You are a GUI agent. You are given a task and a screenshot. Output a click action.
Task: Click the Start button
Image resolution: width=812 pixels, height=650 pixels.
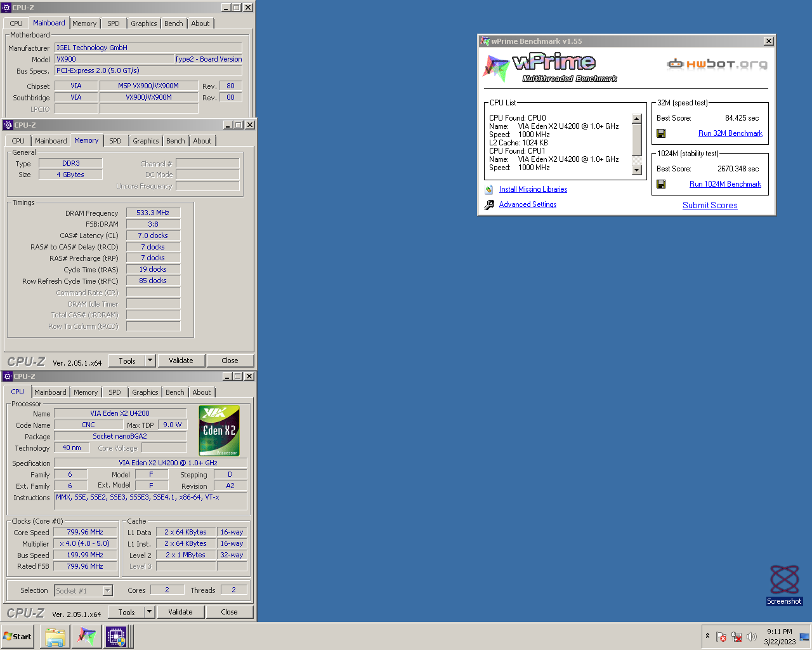(17, 637)
